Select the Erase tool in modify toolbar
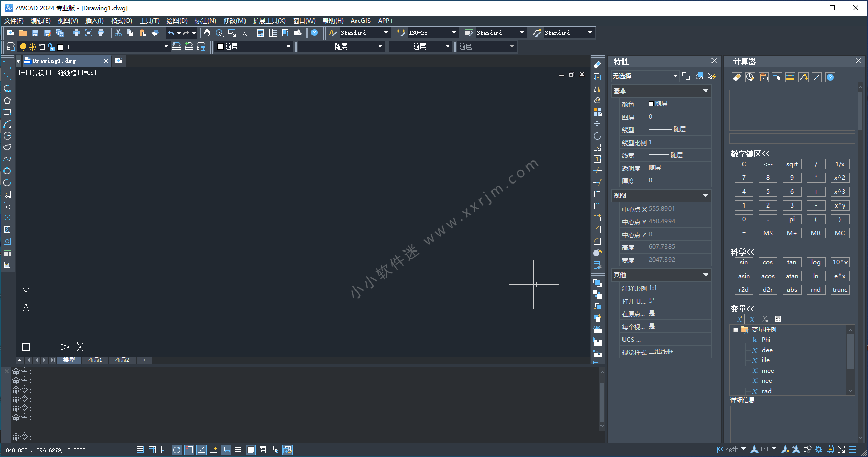 click(x=597, y=65)
